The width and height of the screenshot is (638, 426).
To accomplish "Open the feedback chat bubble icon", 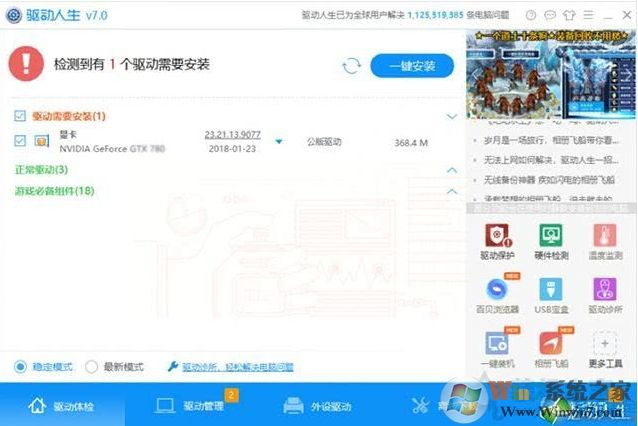I will pos(550,15).
